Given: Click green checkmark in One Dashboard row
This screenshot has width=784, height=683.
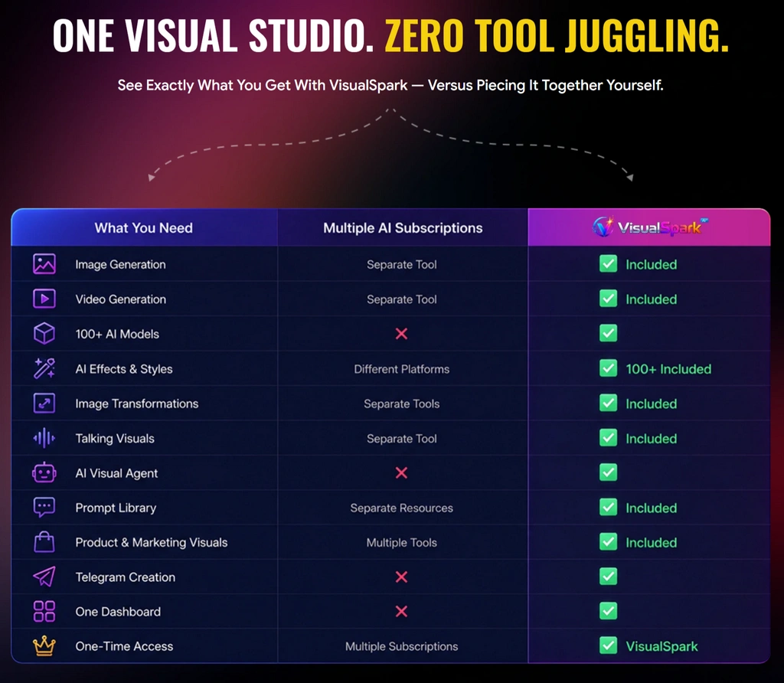Looking at the screenshot, I should [x=608, y=611].
